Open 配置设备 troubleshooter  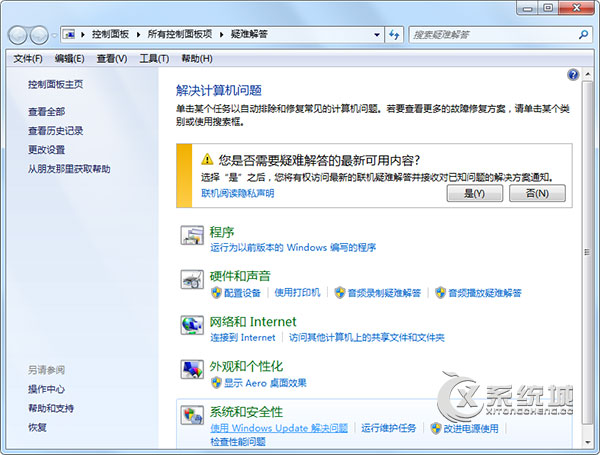tap(242, 293)
